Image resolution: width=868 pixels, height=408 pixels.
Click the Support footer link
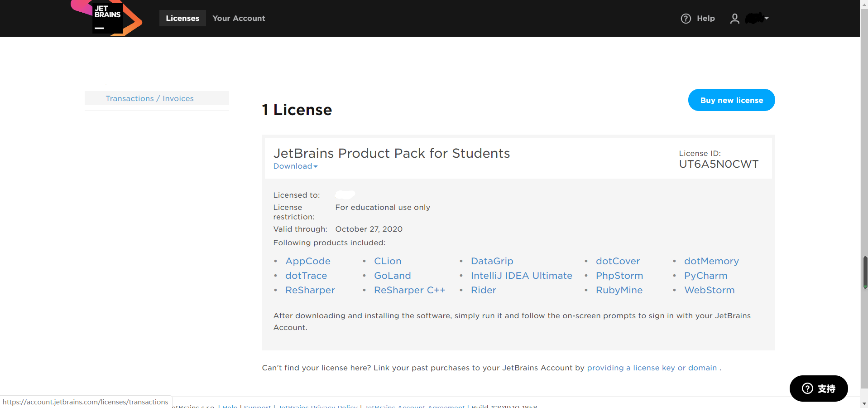257,406
